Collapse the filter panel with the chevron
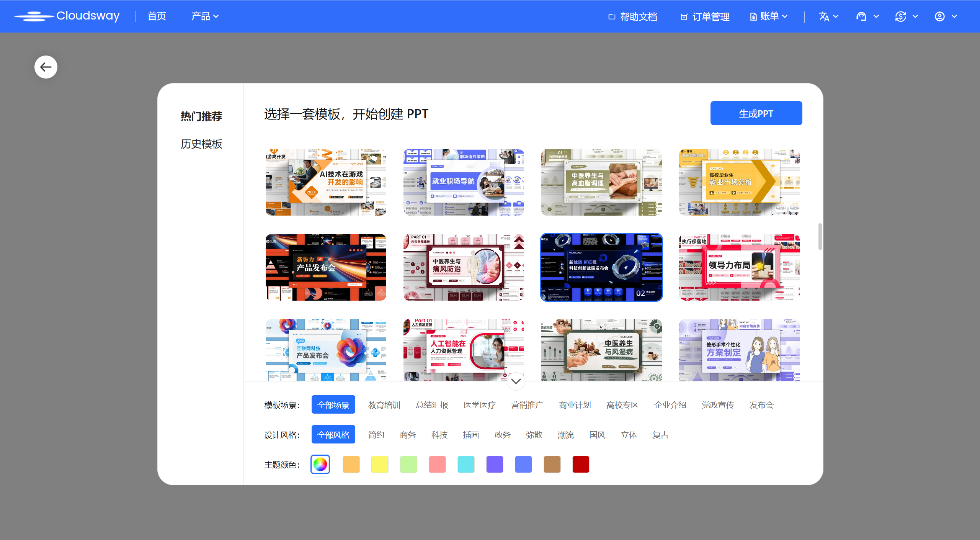Viewport: 980px width, 540px height. tap(516, 381)
